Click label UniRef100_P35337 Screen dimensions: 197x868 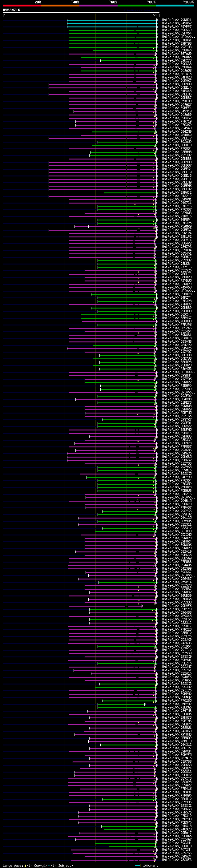(x=177, y=260)
